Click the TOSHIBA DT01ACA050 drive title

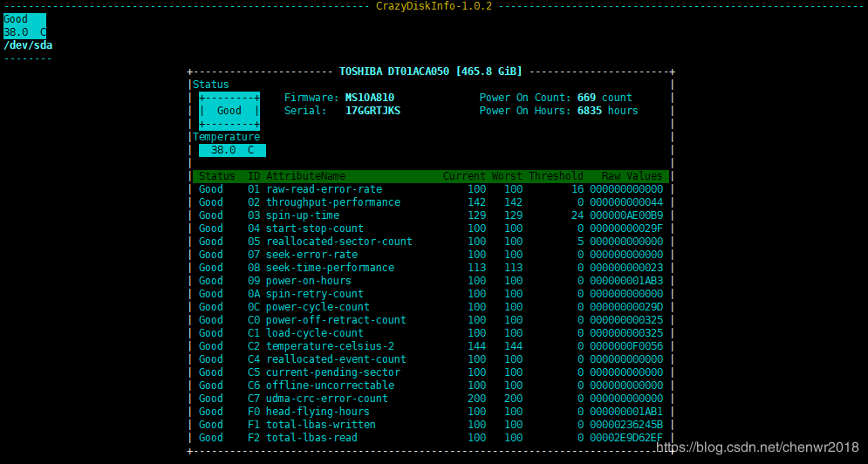coord(431,72)
